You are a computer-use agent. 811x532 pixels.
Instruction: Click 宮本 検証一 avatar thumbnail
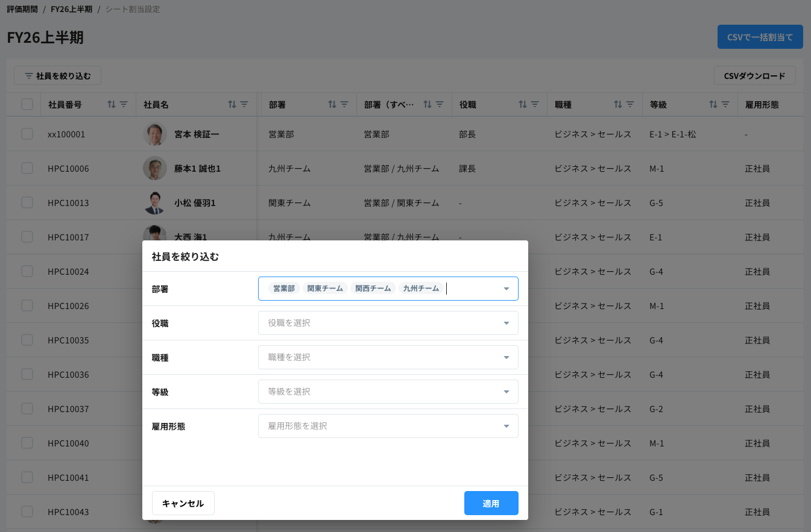155,134
